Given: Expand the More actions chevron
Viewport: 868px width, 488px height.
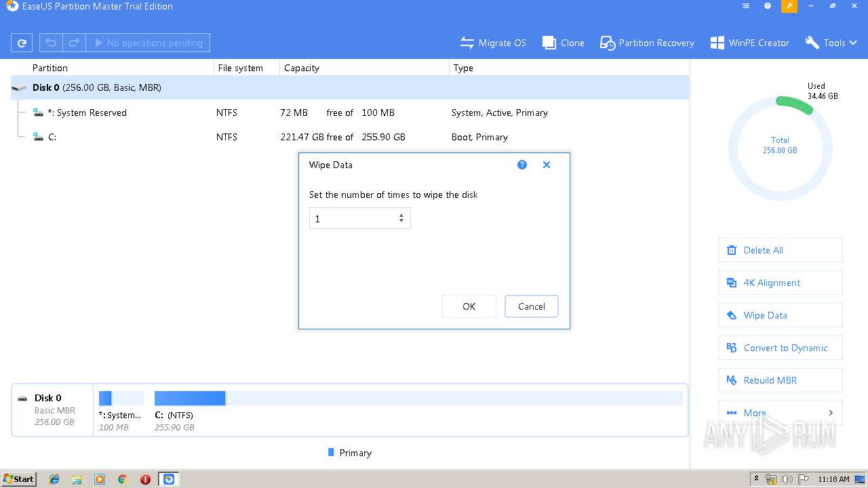Looking at the screenshot, I should 831,413.
